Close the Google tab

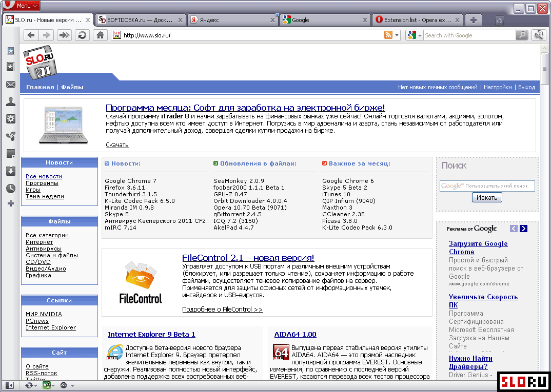[x=365, y=20]
